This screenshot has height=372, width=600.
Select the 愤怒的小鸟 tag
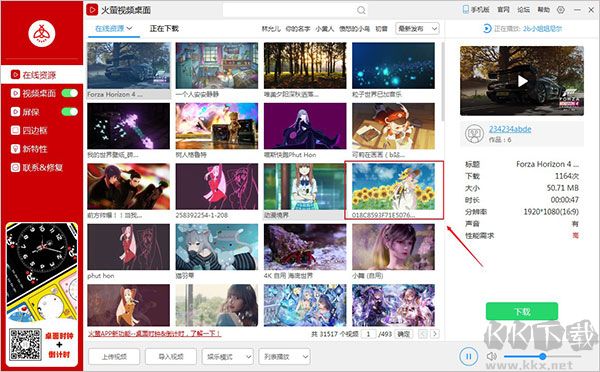(354, 29)
